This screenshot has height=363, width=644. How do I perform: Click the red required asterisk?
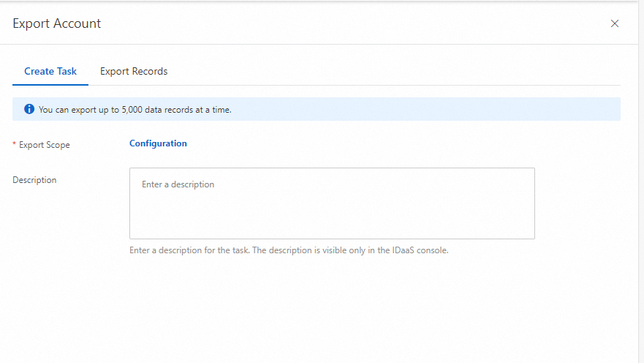click(15, 145)
